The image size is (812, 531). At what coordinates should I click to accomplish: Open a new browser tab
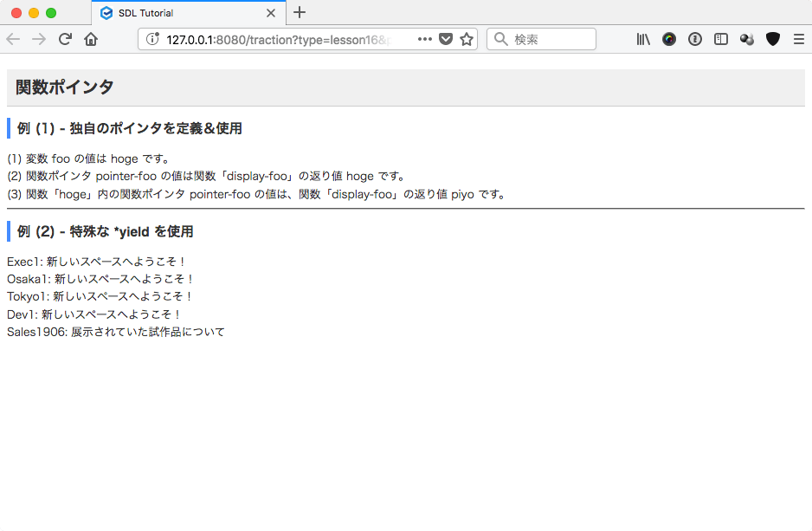[x=300, y=12]
